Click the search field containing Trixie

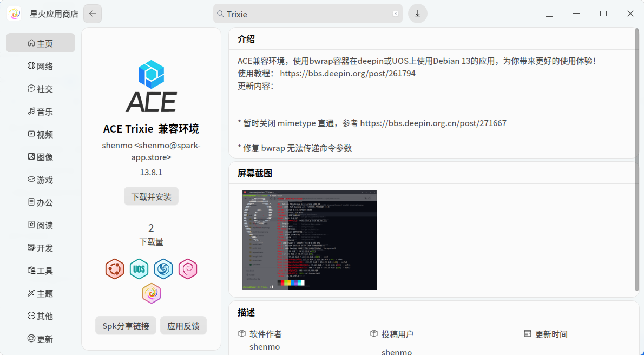click(307, 14)
